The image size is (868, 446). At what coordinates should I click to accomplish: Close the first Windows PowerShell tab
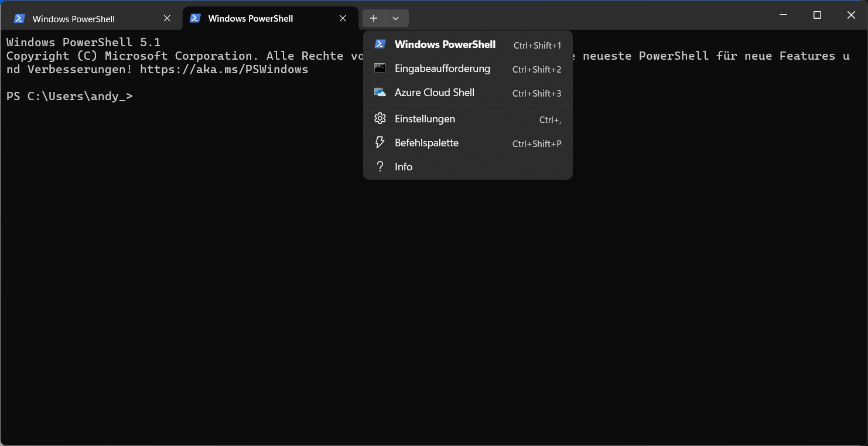(167, 19)
